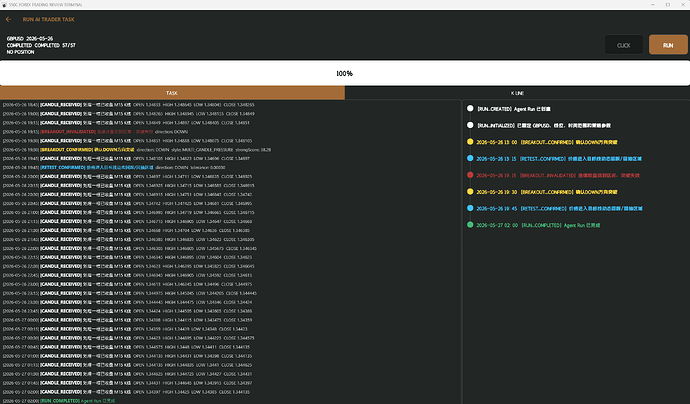Viewport: 690px width, 404px height.
Task: Select the 23:15 CANDLE_RECEIVED log row
Action: (130, 293)
